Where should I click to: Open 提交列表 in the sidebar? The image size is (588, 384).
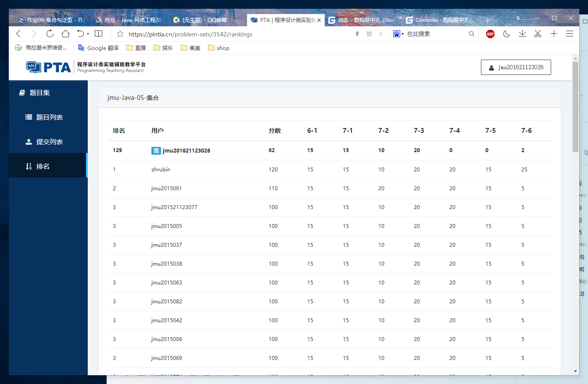[x=48, y=142]
